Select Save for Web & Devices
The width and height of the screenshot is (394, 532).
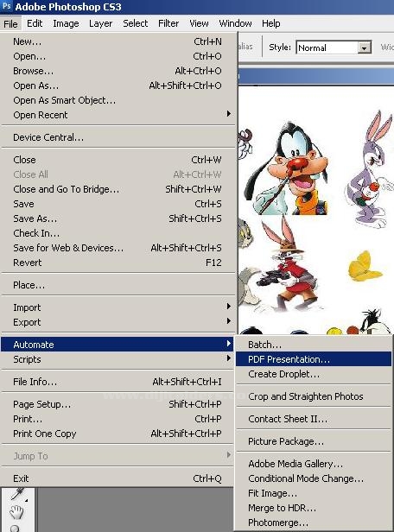(118, 248)
